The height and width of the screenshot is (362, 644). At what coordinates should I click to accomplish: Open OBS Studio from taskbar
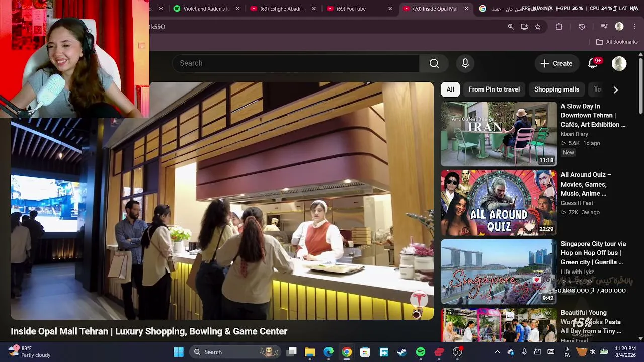457,352
